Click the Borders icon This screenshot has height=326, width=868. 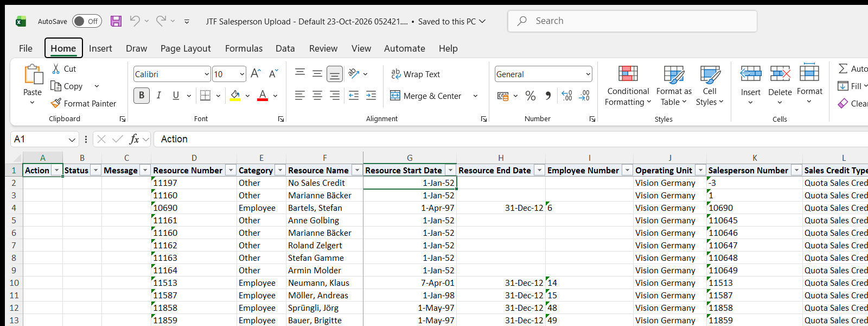pos(205,96)
